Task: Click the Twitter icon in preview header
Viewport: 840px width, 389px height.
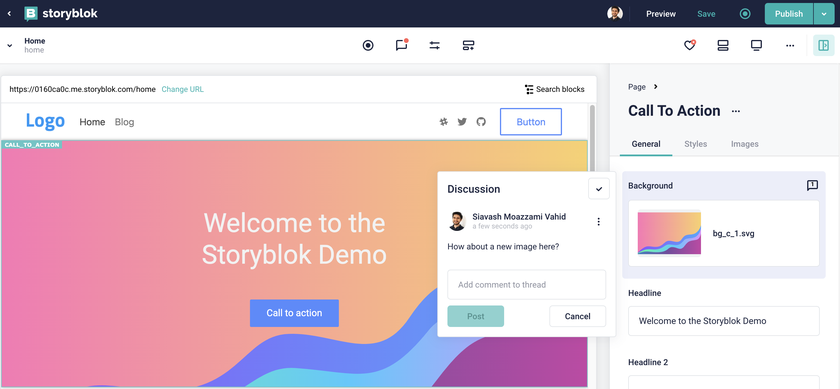Action: click(x=462, y=122)
